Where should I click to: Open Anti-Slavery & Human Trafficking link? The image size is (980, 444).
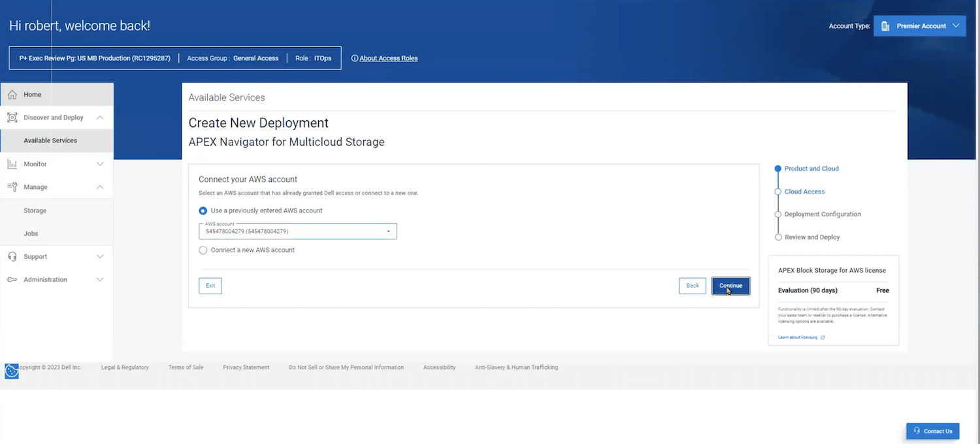(x=516, y=367)
